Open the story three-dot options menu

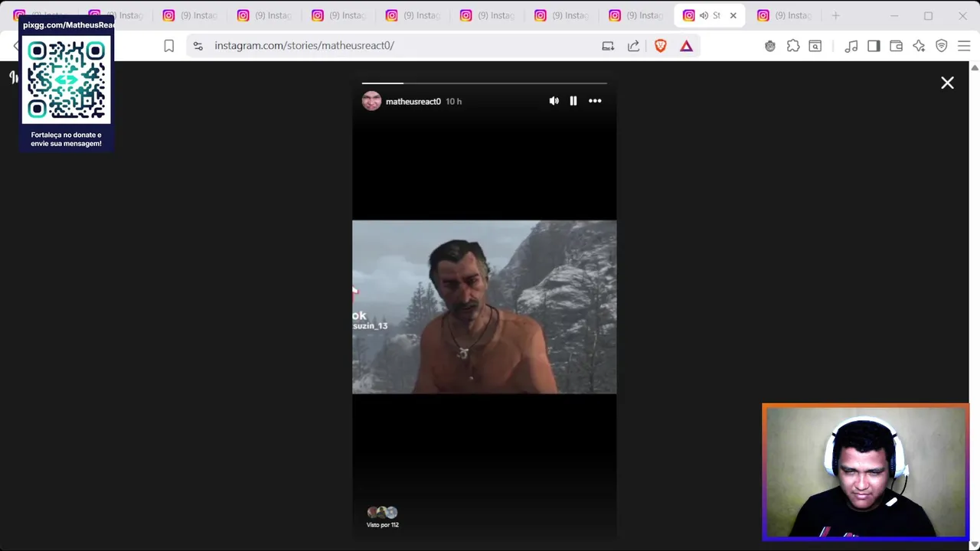[x=595, y=101]
